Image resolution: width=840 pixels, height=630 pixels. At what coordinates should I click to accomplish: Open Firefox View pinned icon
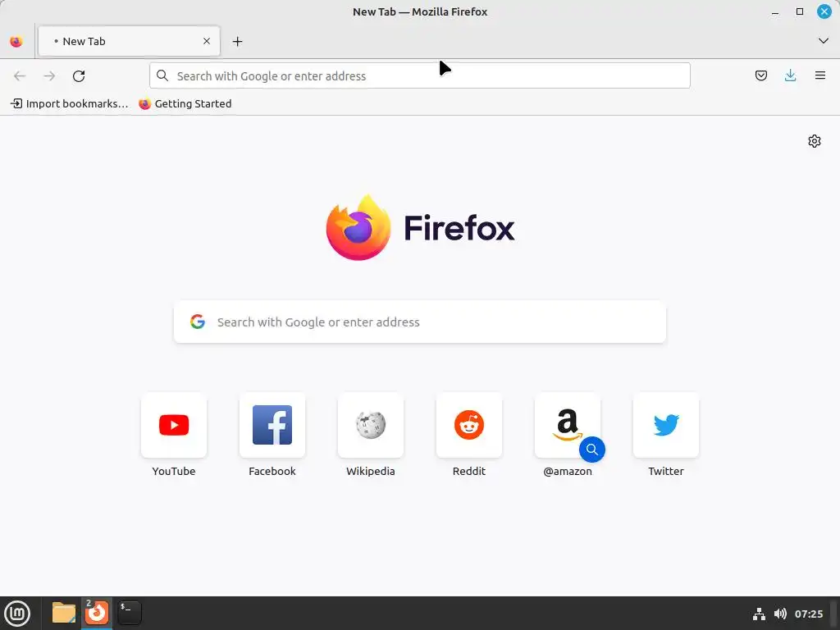pos(16,41)
